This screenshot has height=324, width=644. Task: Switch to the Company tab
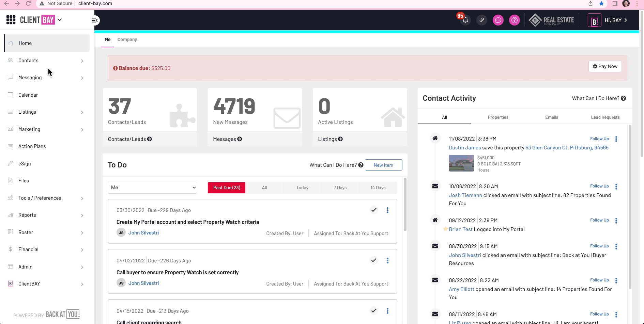pyautogui.click(x=127, y=39)
